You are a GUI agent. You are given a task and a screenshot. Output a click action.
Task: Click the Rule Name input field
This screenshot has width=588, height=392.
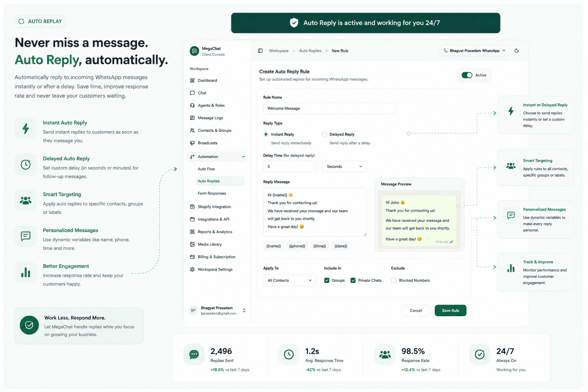(330, 108)
